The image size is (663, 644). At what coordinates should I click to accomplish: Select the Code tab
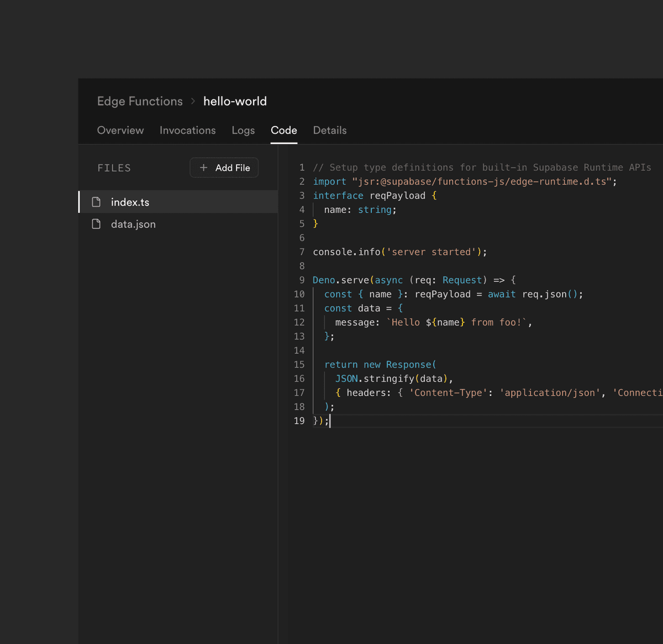(283, 130)
